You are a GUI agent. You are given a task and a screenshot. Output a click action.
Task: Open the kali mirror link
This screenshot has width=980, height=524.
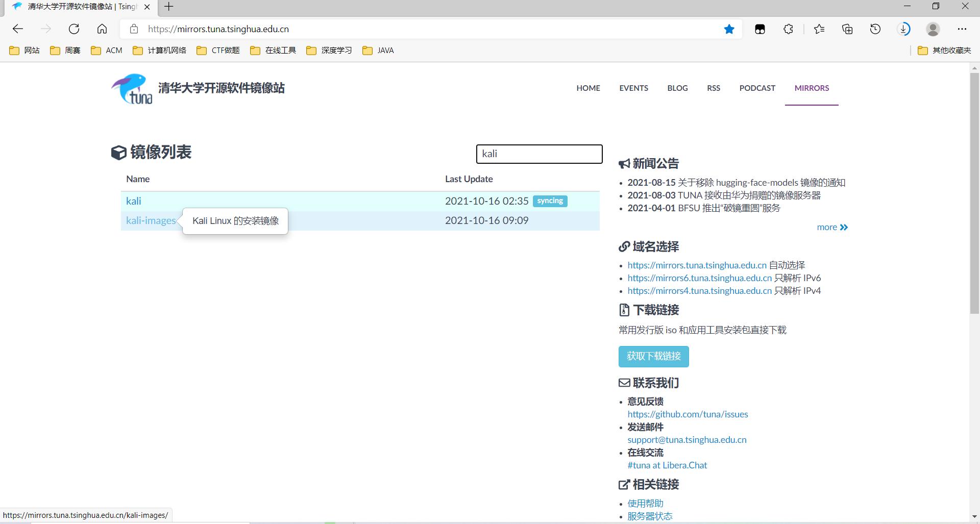(133, 201)
